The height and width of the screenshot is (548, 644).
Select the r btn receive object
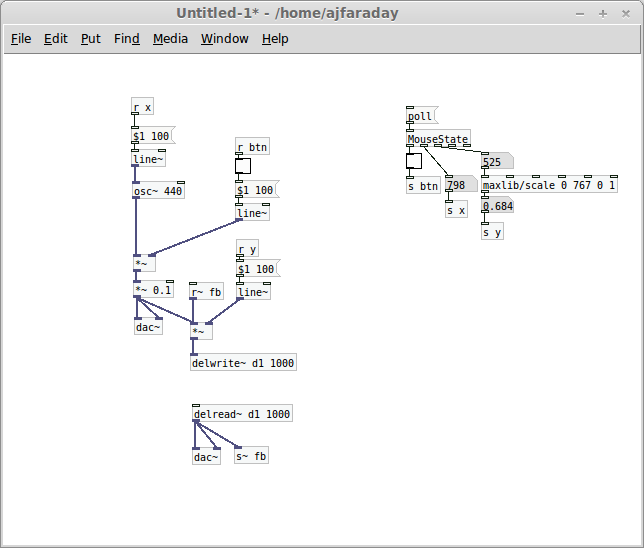(x=252, y=146)
